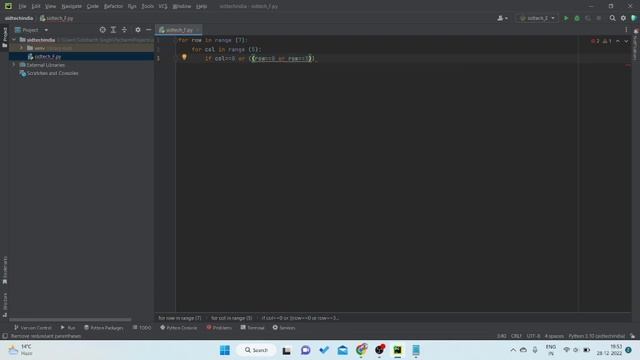Open Search Everywhere magnifier icon
Viewport: 640px width, 360px height.
(612, 18)
